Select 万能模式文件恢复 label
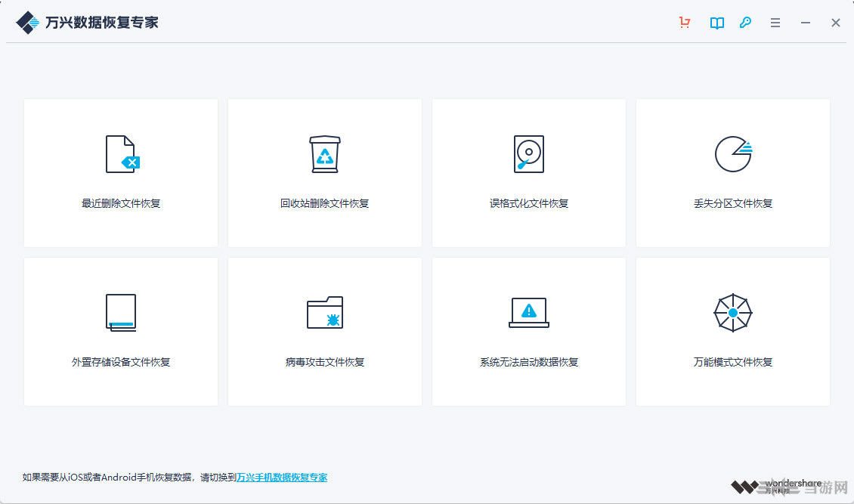The image size is (854, 504). (733, 363)
